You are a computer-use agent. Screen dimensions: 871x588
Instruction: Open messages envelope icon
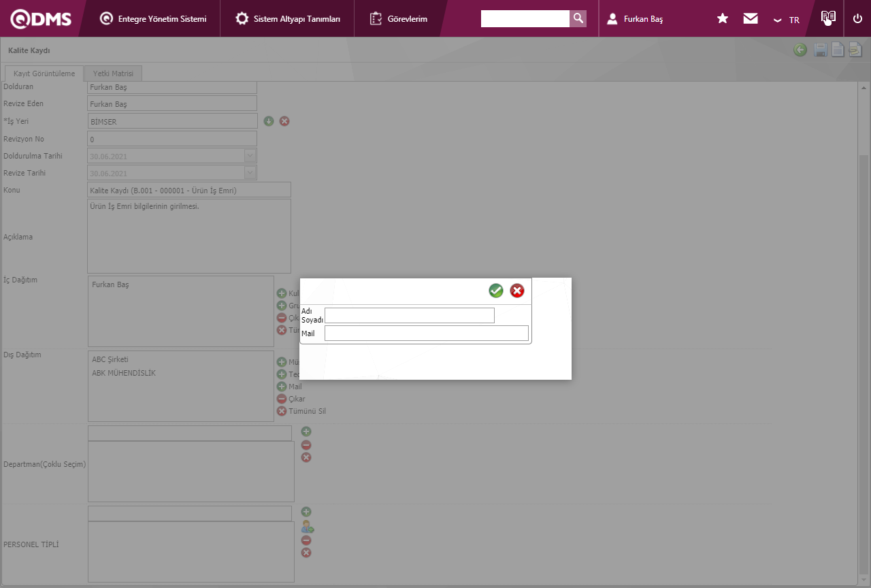pyautogui.click(x=751, y=18)
